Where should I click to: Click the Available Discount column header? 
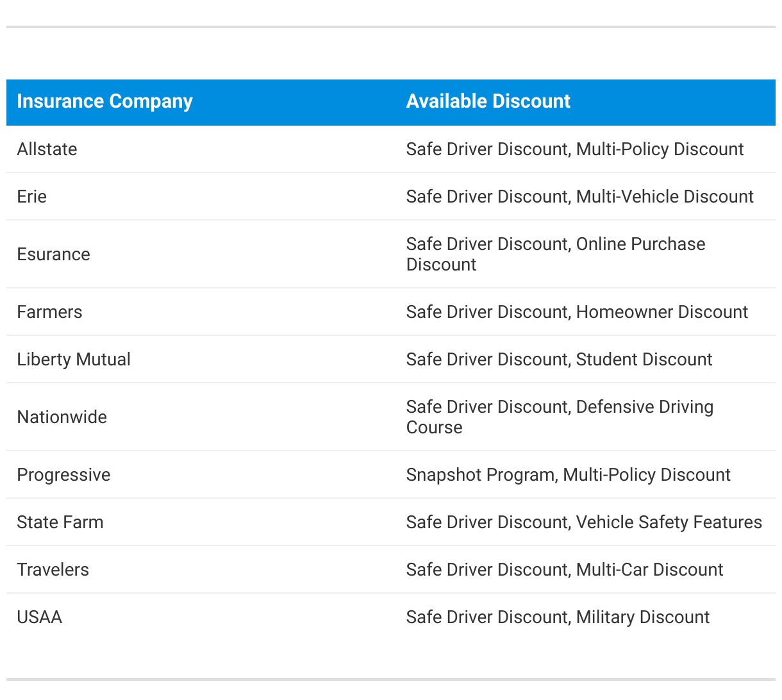(x=488, y=101)
